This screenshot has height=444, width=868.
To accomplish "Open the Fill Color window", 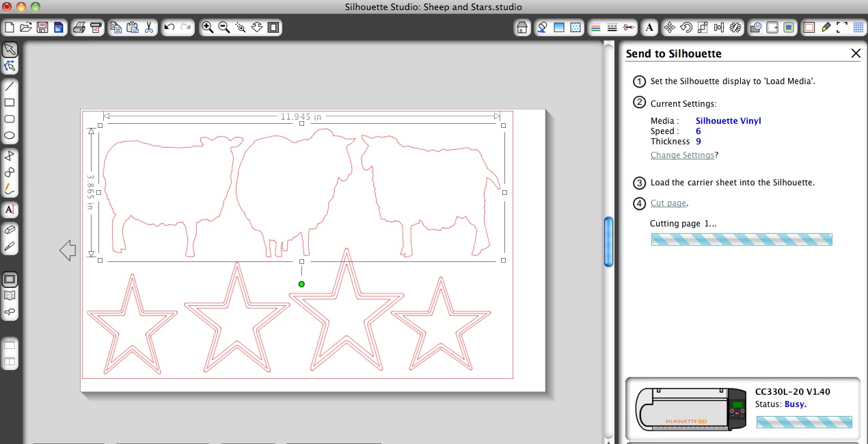I will click(559, 27).
